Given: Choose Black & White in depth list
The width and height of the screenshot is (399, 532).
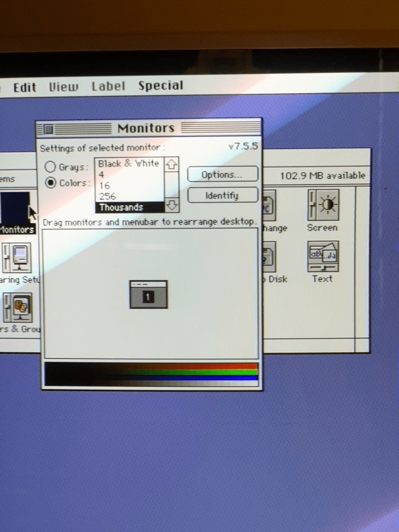Looking at the screenshot, I should point(129,164).
